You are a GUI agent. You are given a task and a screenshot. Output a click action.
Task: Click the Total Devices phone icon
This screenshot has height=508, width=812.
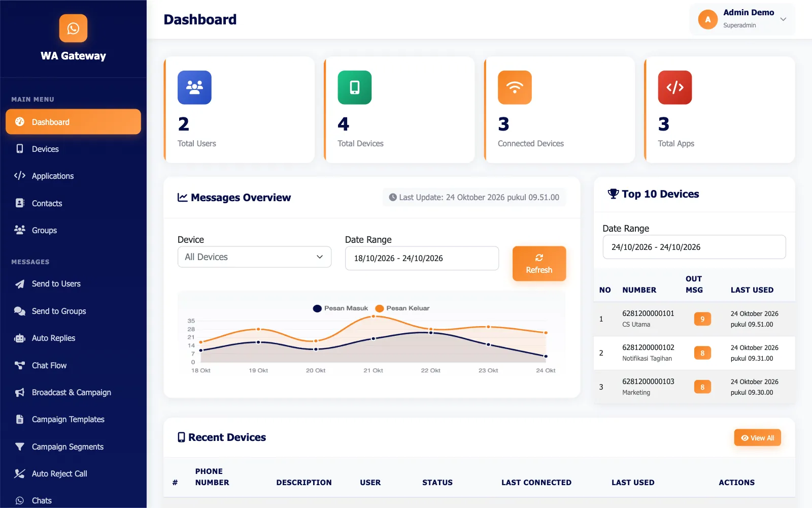(x=355, y=87)
